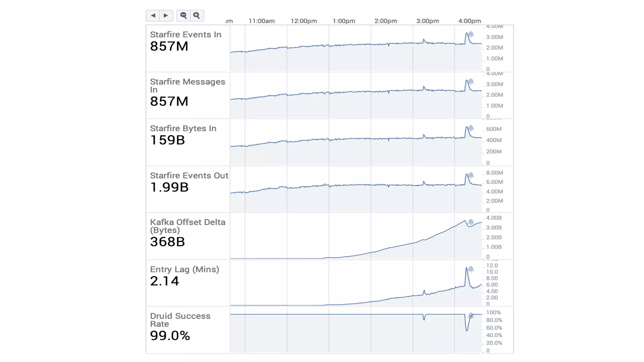The height and width of the screenshot is (362, 644).
Task: Click alert bell on Kafka Offset Delta
Action: (x=471, y=222)
